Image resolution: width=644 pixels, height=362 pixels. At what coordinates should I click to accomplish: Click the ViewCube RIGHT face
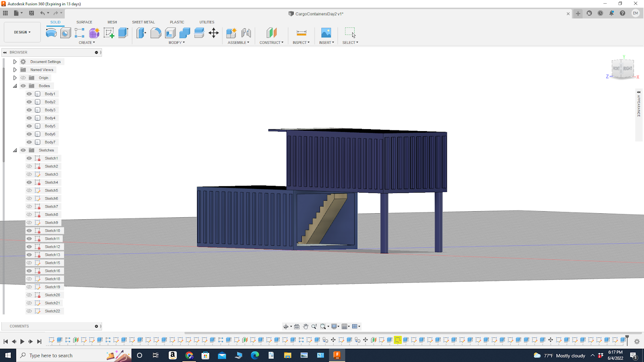(x=627, y=69)
